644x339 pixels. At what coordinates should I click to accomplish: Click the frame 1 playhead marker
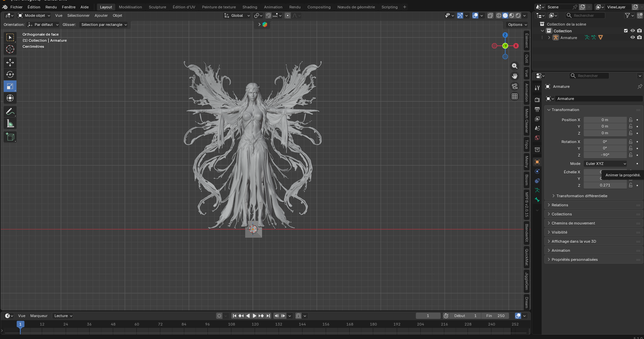coord(20,324)
